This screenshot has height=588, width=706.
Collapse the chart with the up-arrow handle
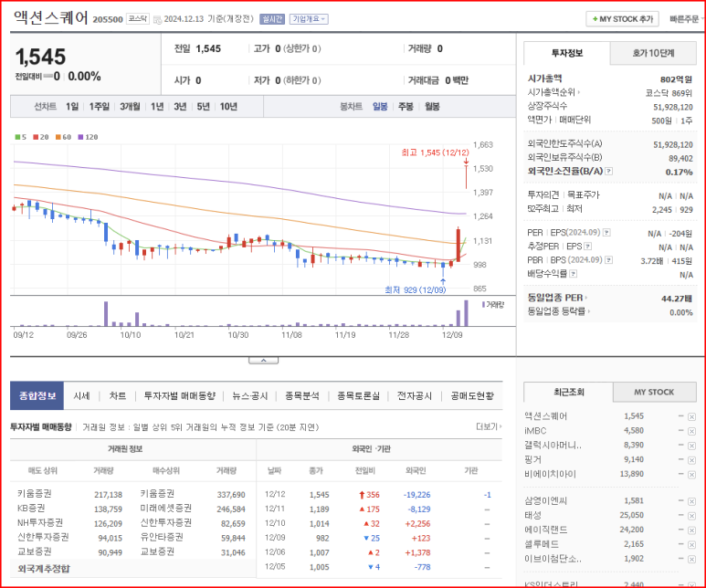click(263, 360)
